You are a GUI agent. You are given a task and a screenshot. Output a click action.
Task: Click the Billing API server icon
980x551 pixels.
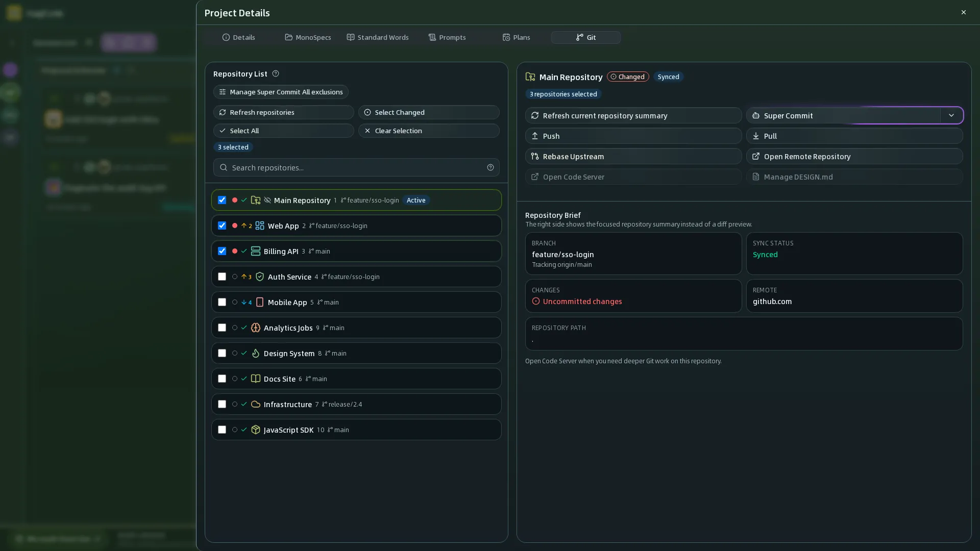(x=256, y=251)
